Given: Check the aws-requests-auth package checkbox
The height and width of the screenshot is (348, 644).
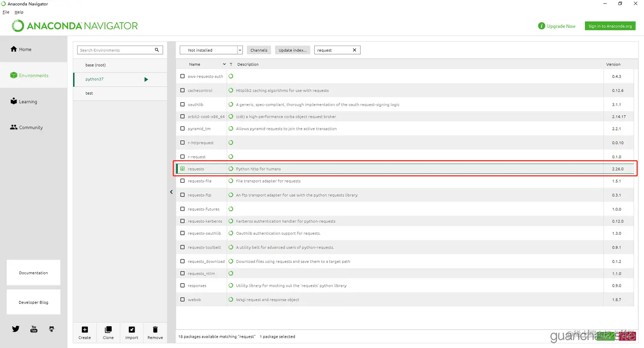Looking at the screenshot, I should point(182,76).
